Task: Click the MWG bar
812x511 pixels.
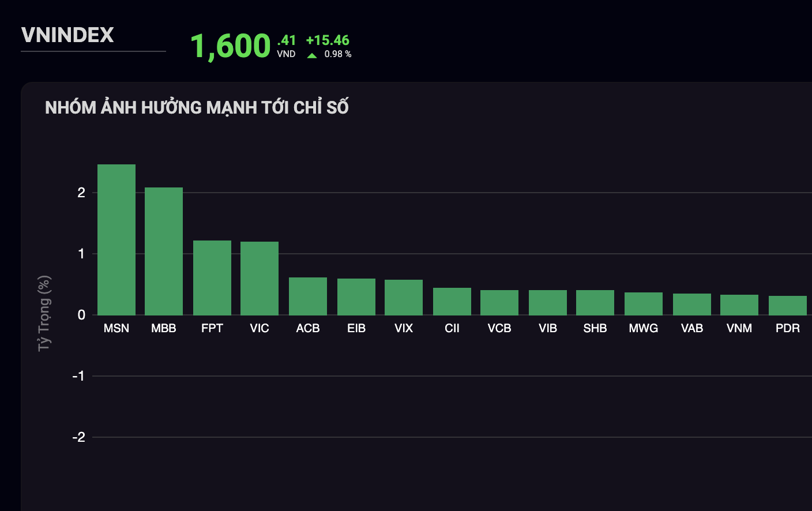Action: coord(644,304)
